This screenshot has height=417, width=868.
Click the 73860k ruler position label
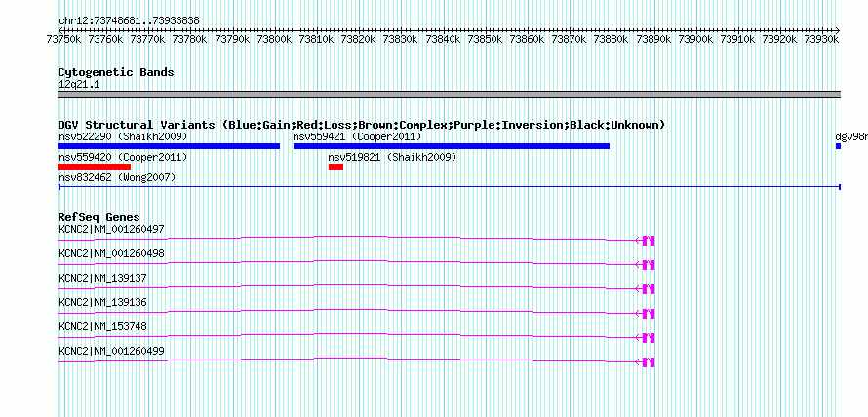click(525, 39)
